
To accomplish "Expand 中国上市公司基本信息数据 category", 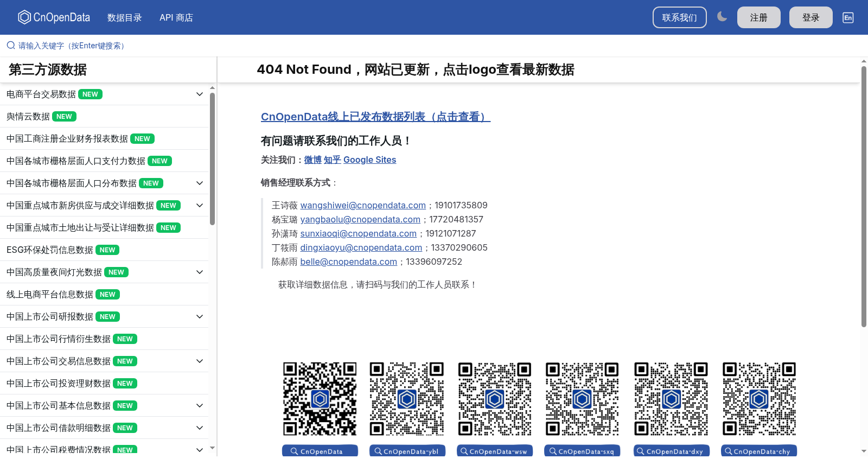I will tap(200, 406).
